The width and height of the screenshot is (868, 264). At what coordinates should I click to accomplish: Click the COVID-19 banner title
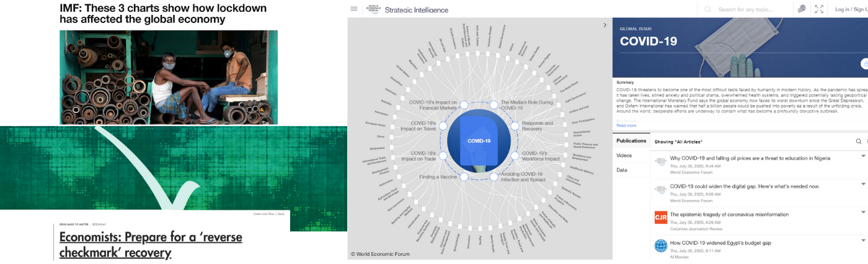(x=649, y=42)
